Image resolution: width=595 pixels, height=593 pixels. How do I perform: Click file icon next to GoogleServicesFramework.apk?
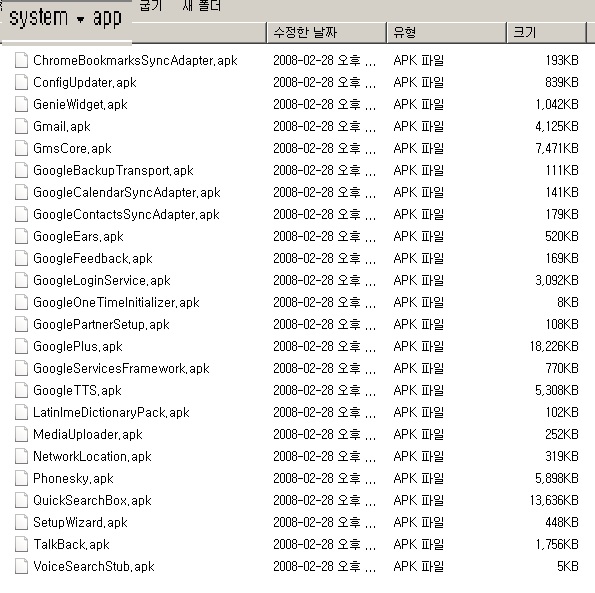pyautogui.click(x=21, y=368)
